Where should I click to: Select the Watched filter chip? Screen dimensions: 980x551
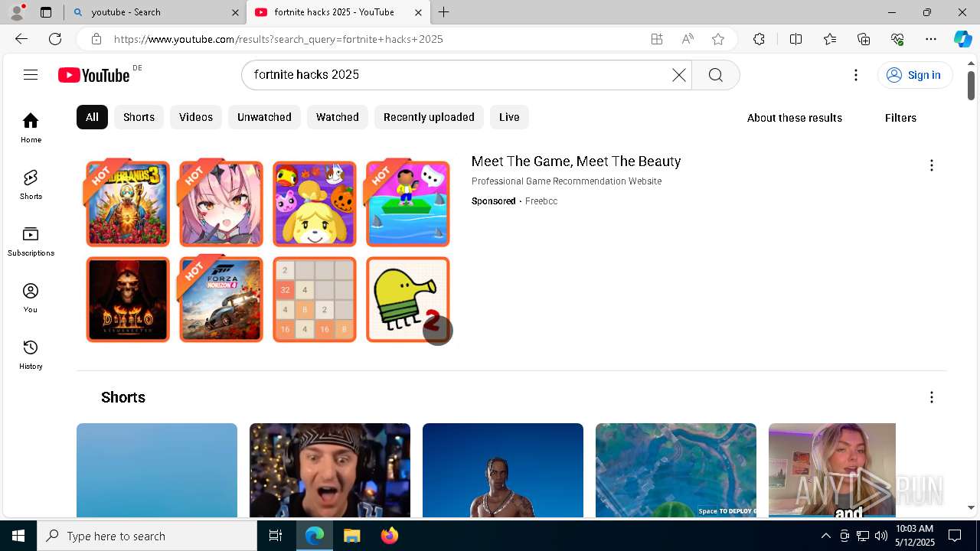point(338,117)
